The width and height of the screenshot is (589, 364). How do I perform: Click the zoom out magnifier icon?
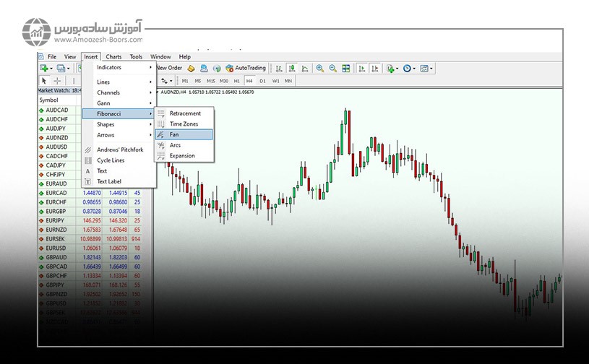(x=332, y=69)
